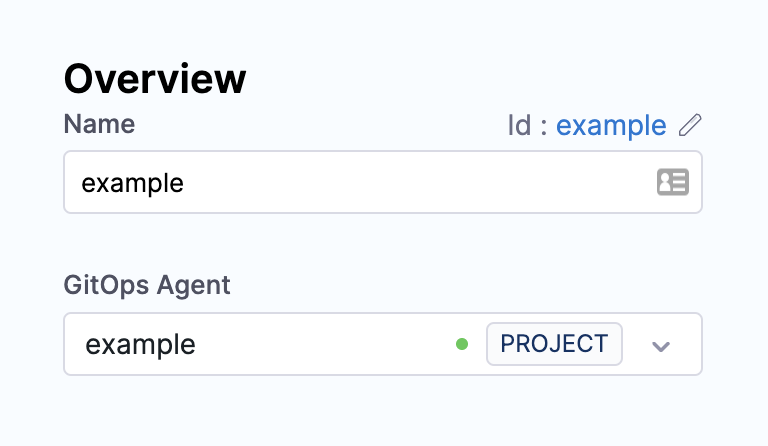This screenshot has height=446, width=768.
Task: Click the blue example Id link
Action: [x=611, y=125]
